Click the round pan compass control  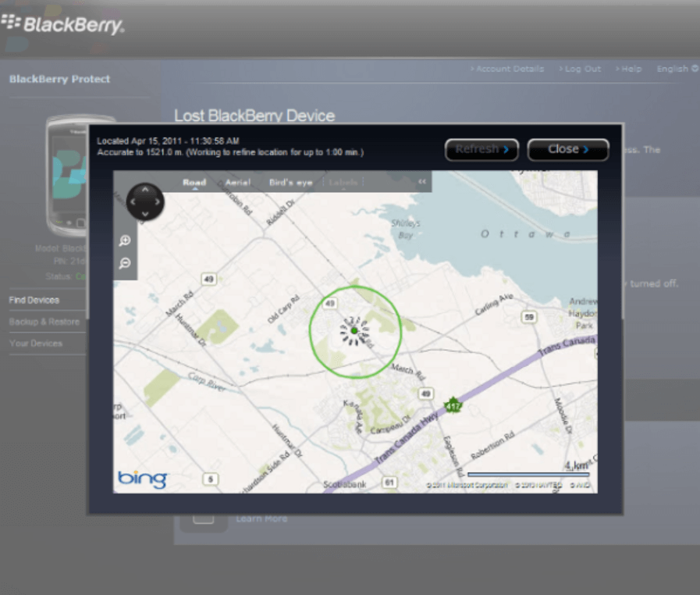[x=145, y=201]
